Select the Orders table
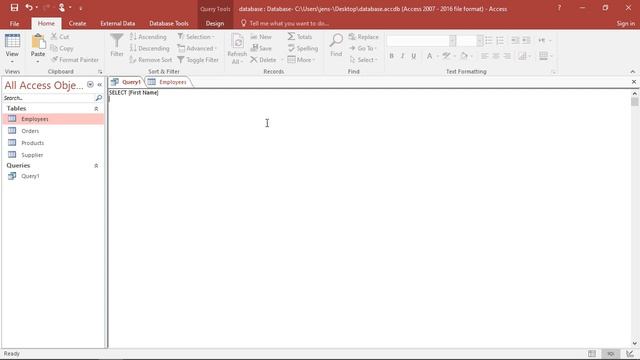 53,131
